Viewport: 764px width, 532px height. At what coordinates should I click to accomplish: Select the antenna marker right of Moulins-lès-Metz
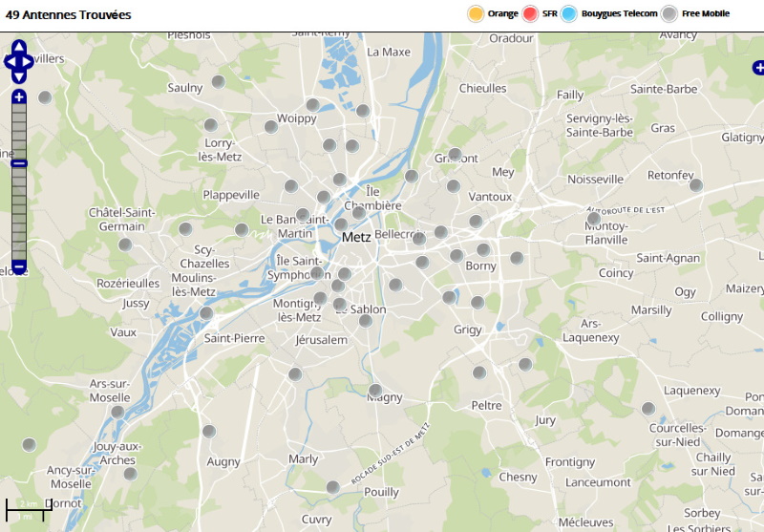click(x=206, y=312)
